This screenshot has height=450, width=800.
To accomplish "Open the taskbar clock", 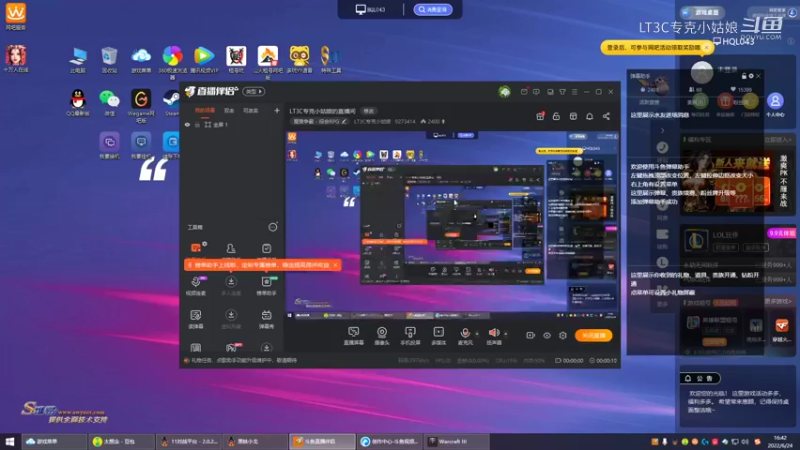I will [x=780, y=441].
